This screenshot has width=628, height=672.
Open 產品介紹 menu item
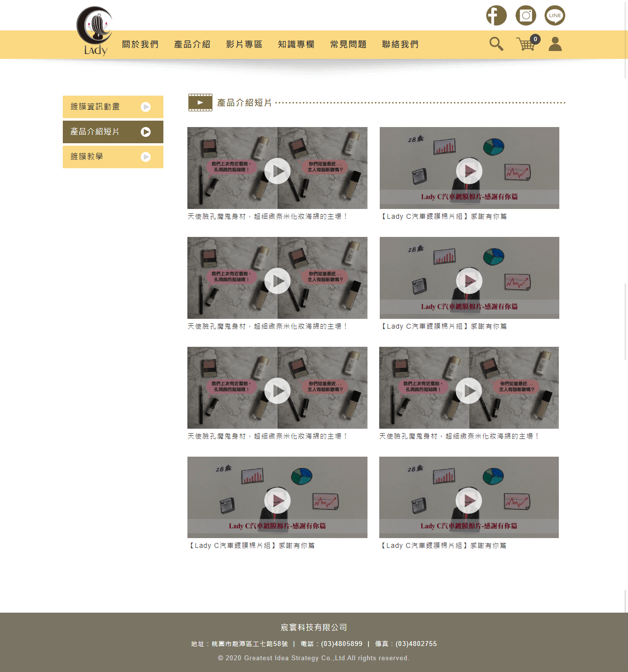[x=192, y=45]
